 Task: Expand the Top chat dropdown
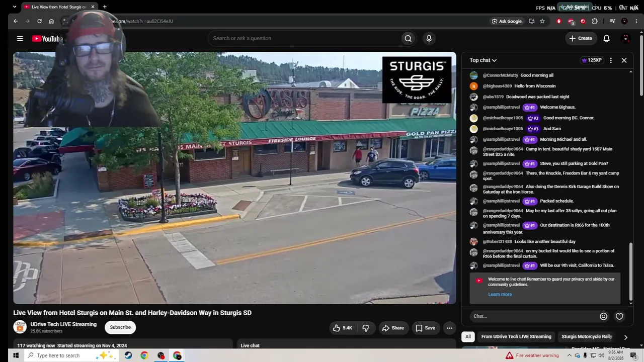coord(483,60)
